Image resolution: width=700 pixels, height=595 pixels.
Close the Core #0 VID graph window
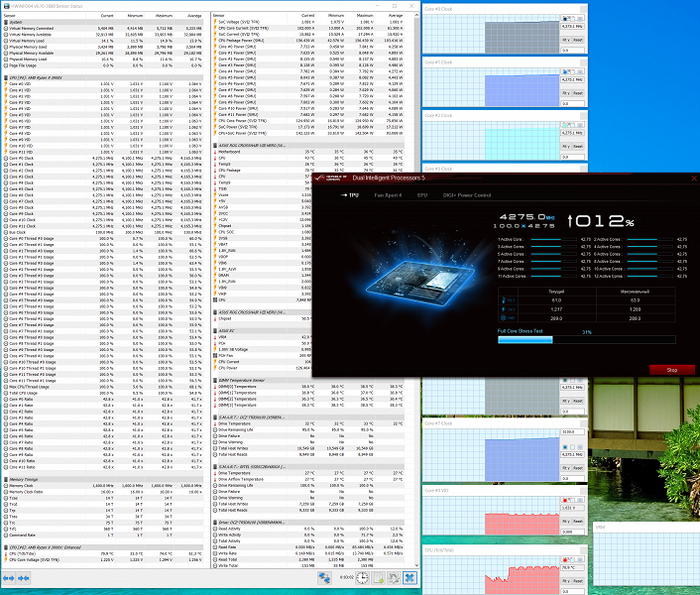[x=583, y=490]
